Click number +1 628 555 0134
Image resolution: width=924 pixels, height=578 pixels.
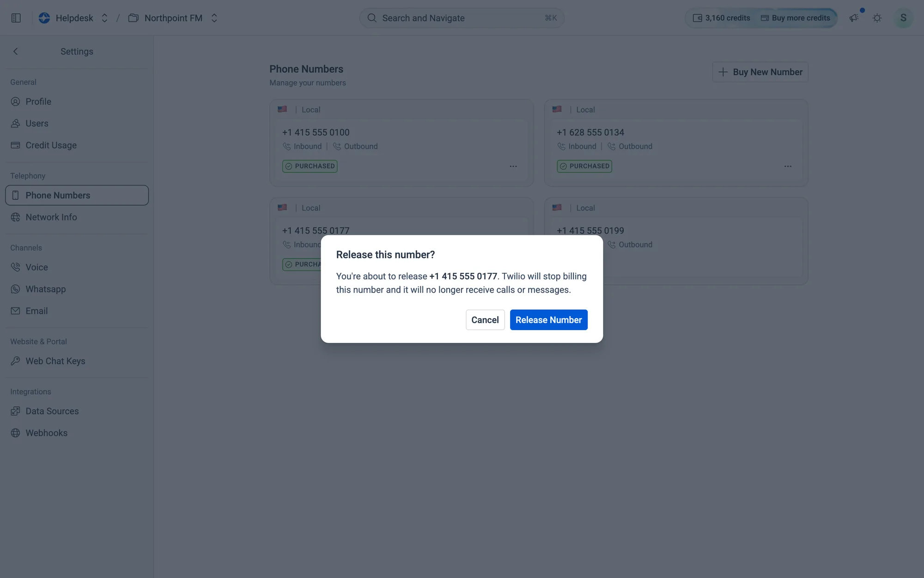tap(590, 133)
